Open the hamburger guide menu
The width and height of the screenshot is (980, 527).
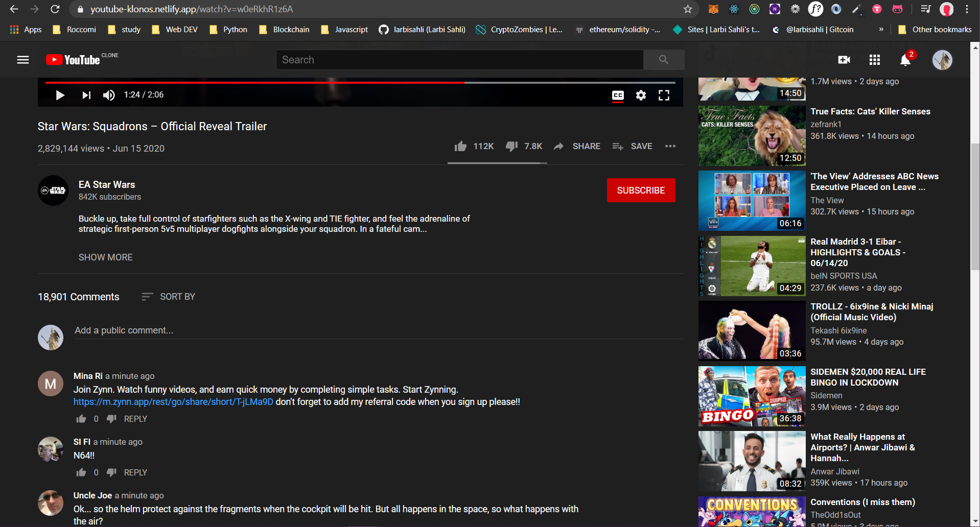pyautogui.click(x=23, y=60)
